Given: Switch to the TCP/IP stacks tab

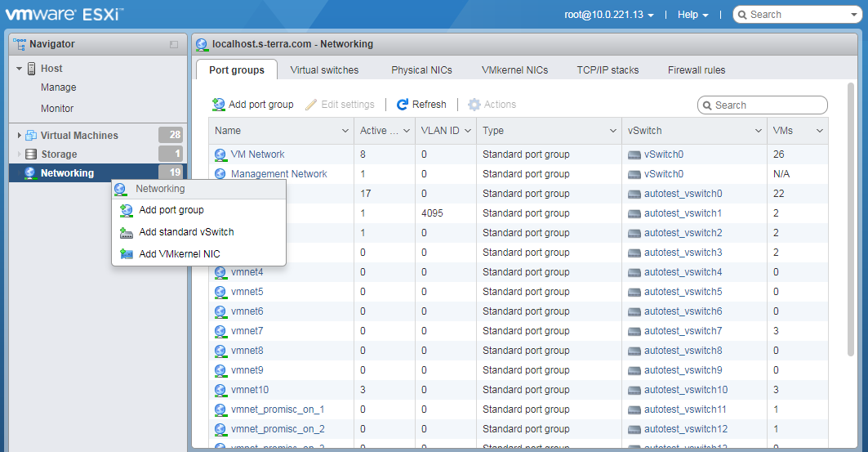Looking at the screenshot, I should pyautogui.click(x=608, y=70).
